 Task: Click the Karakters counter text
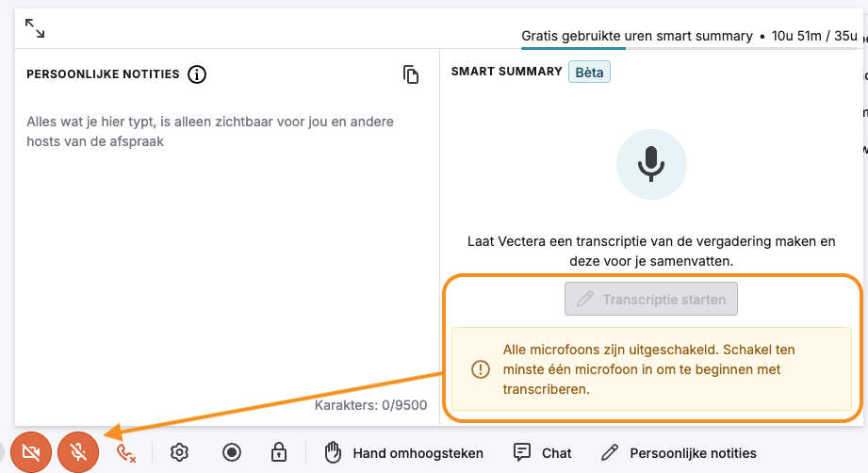(371, 405)
